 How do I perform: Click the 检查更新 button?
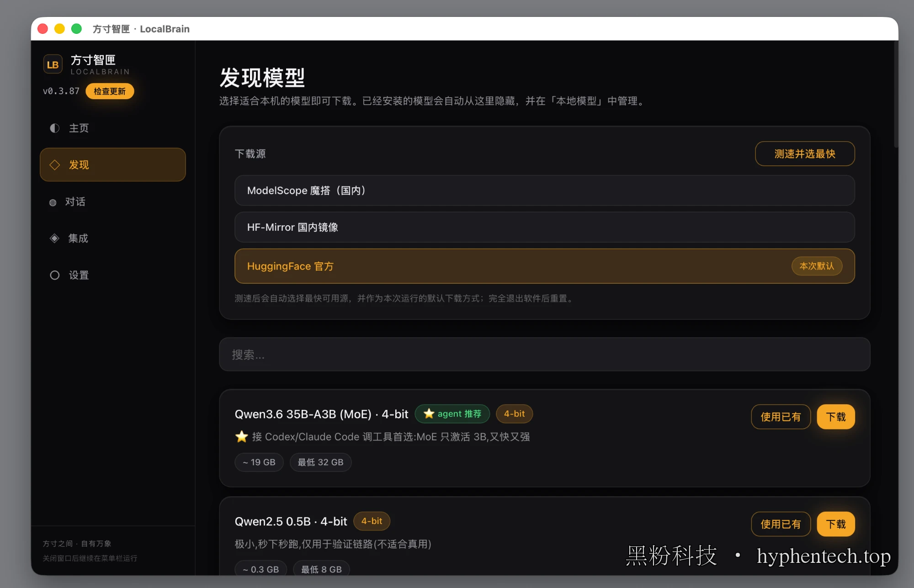pos(110,91)
